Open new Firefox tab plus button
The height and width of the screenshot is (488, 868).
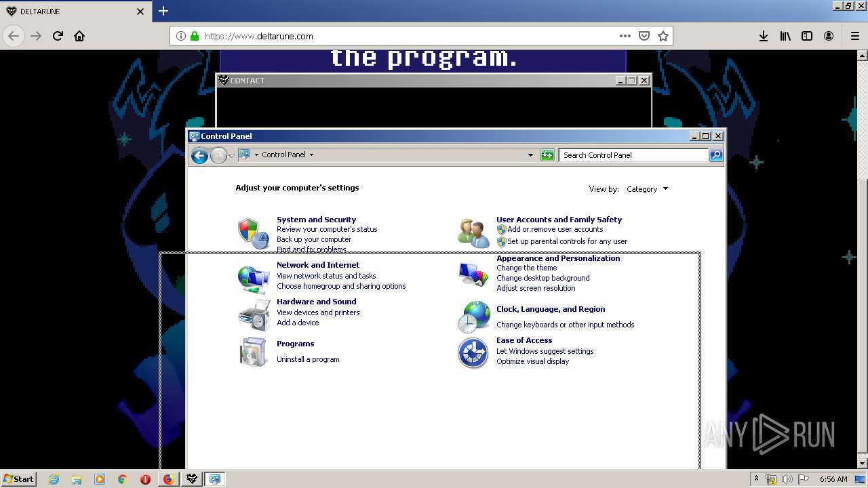tap(163, 11)
